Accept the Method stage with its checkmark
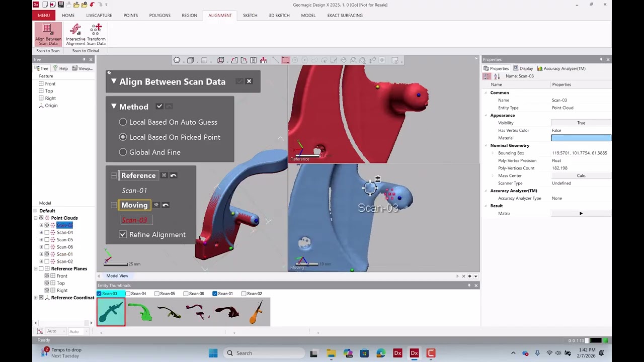 (159, 107)
